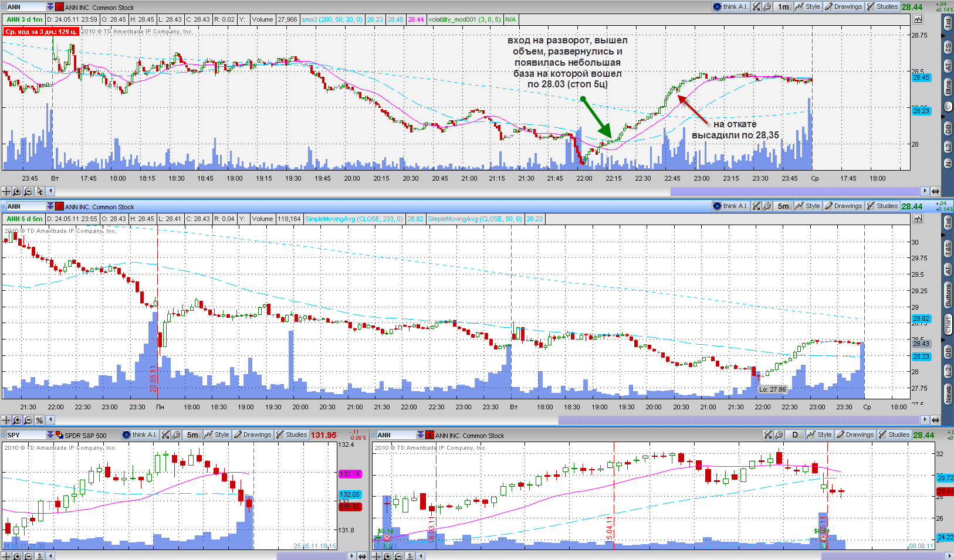The width and height of the screenshot is (954, 560).
Task: Toggle percent scale icon under 5m chart
Action: tap(39, 420)
